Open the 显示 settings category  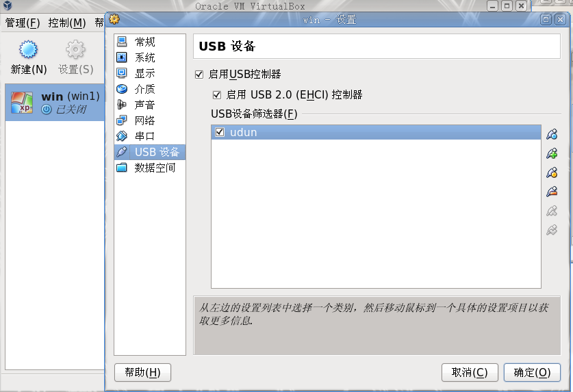tap(149, 73)
